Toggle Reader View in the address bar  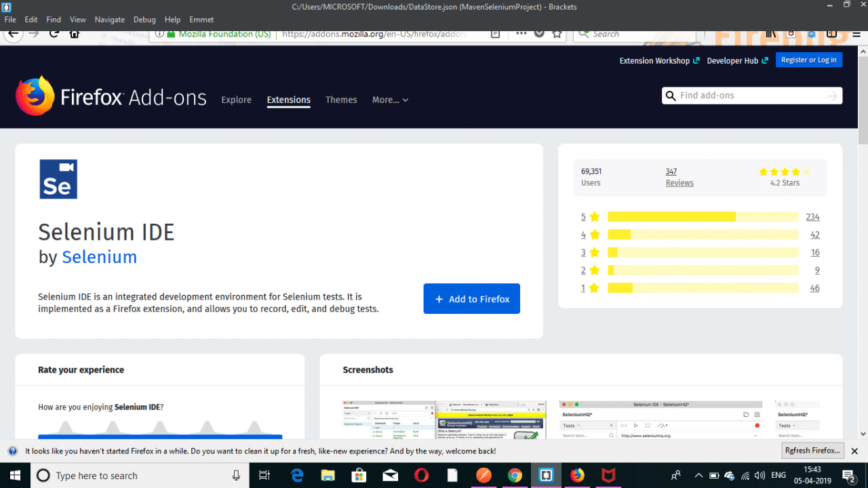click(495, 34)
